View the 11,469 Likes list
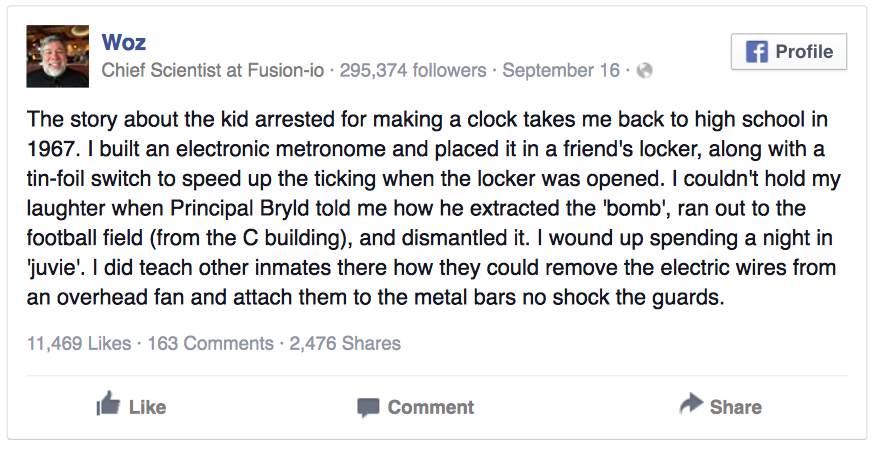Viewport: 882px width, 451px height. click(x=79, y=343)
